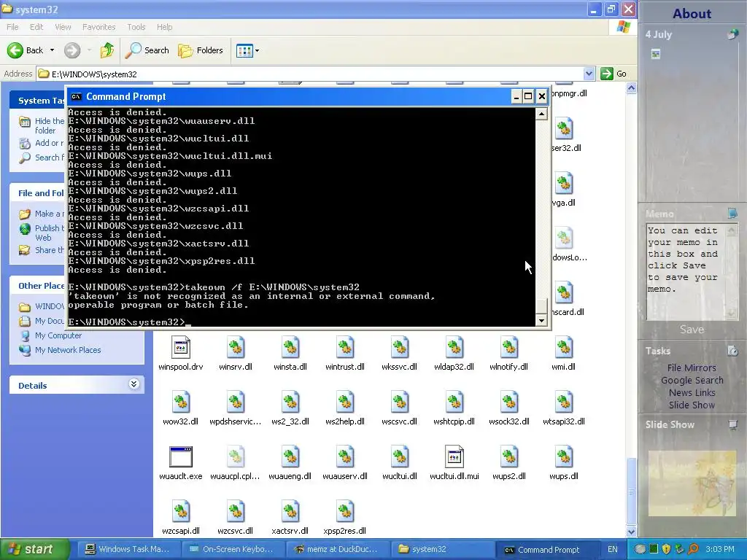Select the winsrv.dll file icon
This screenshot has width=747, height=560.
pyautogui.click(x=236, y=348)
